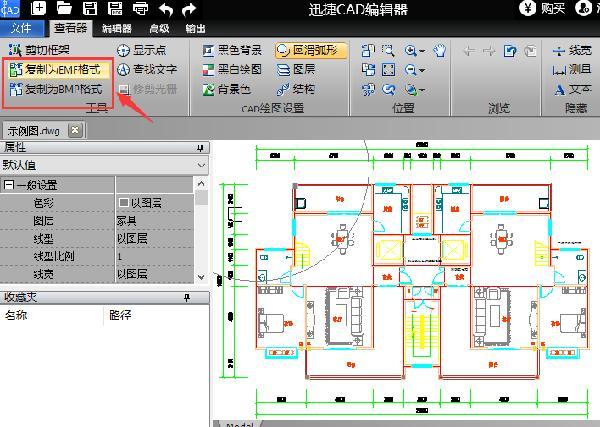The width and height of the screenshot is (600, 427).
Task: Switch to the 编辑器 editor tab
Action: 117,29
